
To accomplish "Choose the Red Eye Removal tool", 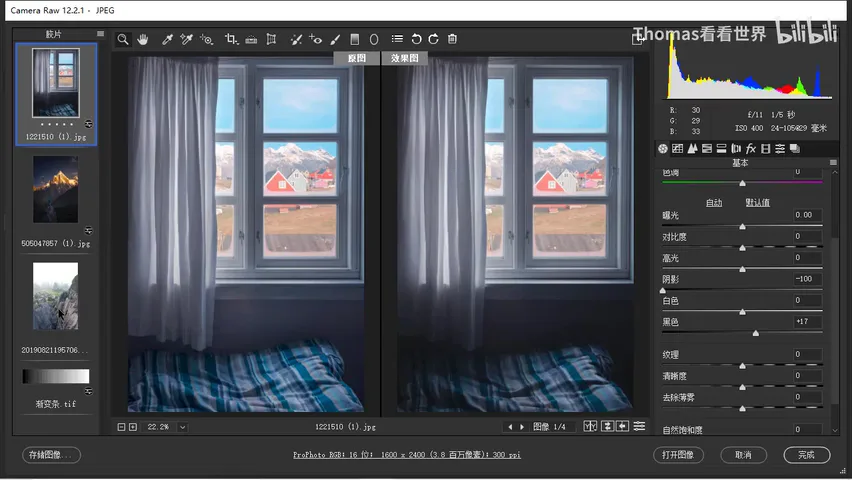I will click(x=316, y=39).
